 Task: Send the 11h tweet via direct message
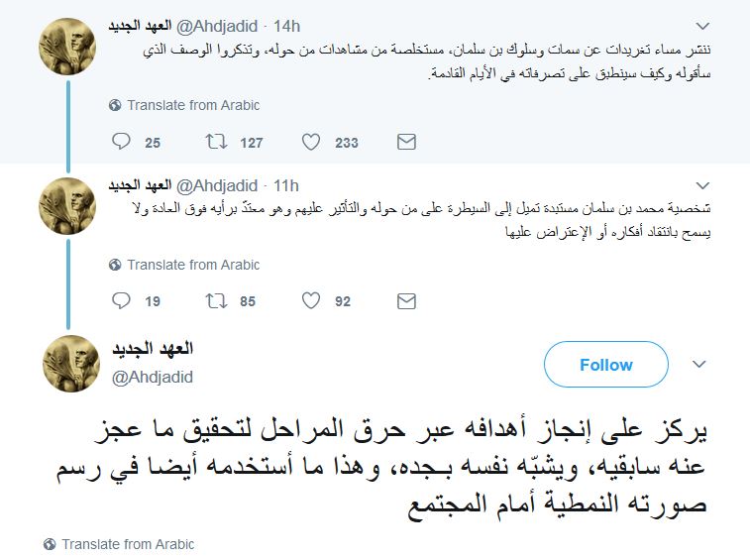[x=405, y=301]
